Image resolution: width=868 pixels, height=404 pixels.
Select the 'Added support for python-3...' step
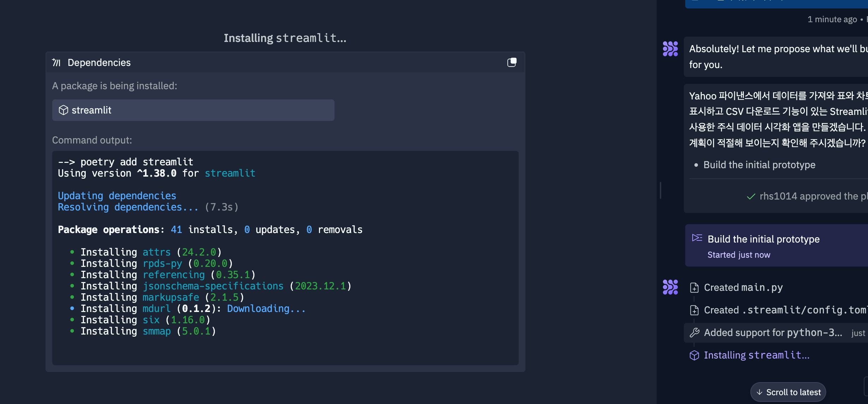pyautogui.click(x=776, y=332)
